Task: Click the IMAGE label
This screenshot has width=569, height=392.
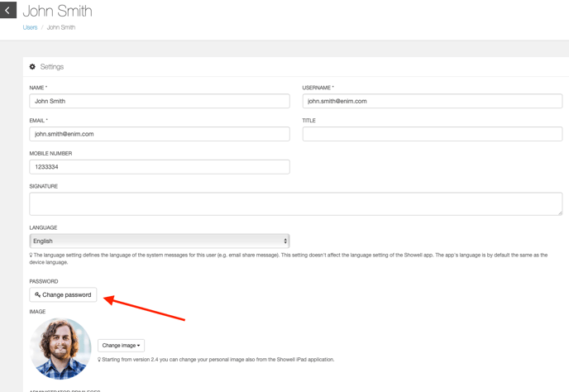Action: coord(37,312)
